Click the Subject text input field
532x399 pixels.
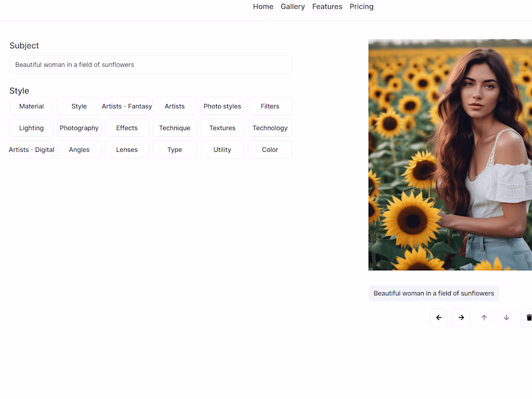tap(150, 64)
